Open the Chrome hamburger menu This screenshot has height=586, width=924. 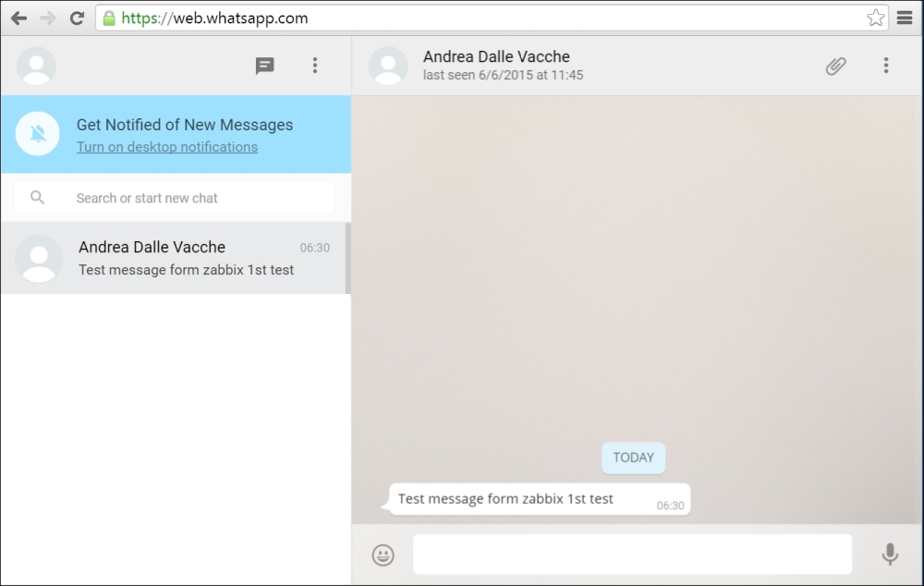coord(905,18)
